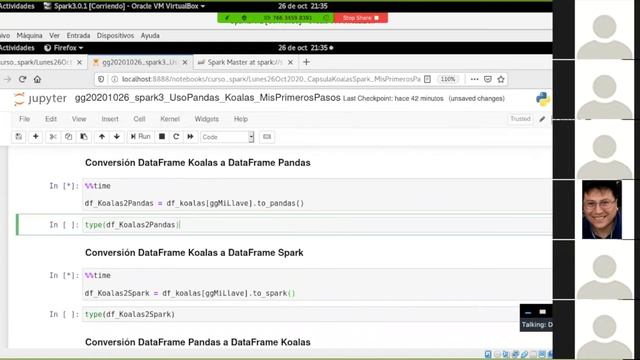Image resolution: width=640 pixels, height=360 pixels.
Task: Select the df_Koalas2Pandas to_pandas code cell
Action: 317,195
